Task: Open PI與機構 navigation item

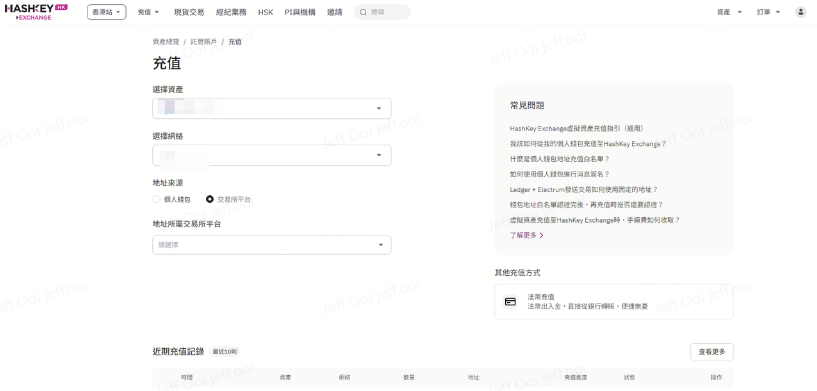Action: [x=300, y=12]
